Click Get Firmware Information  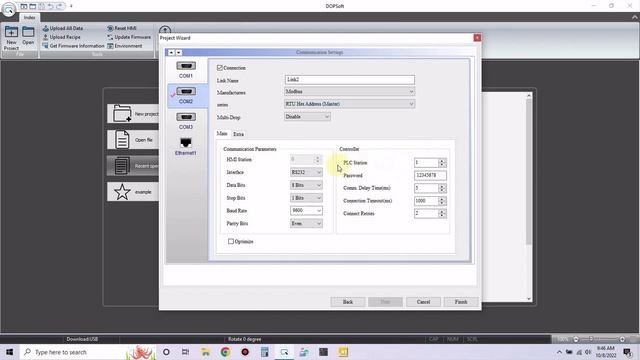pos(73,46)
